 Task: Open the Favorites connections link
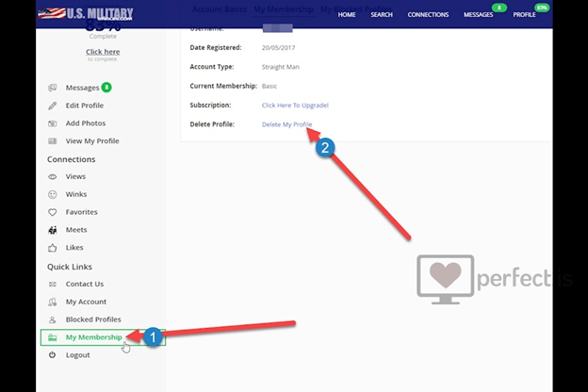point(81,212)
